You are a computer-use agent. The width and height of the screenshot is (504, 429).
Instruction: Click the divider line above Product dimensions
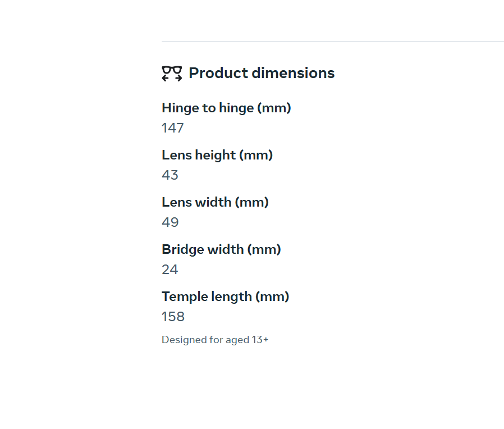(332, 42)
